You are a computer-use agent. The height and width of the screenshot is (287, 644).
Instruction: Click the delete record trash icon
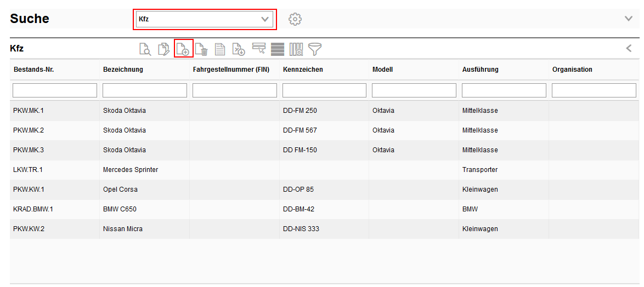[x=201, y=49]
